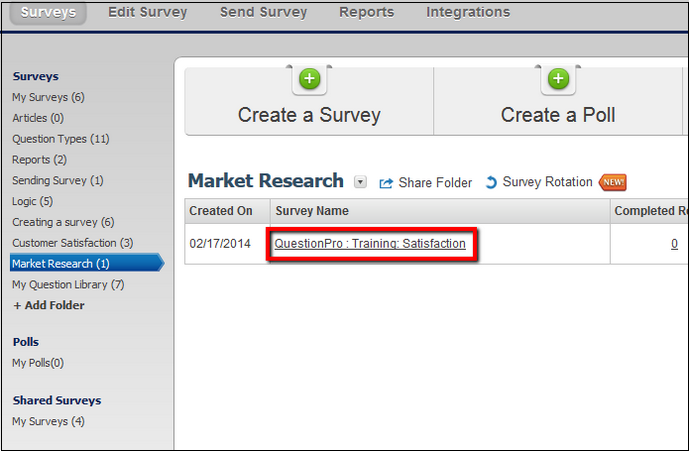Click the green plus icon above Create a Survey

tap(309, 80)
